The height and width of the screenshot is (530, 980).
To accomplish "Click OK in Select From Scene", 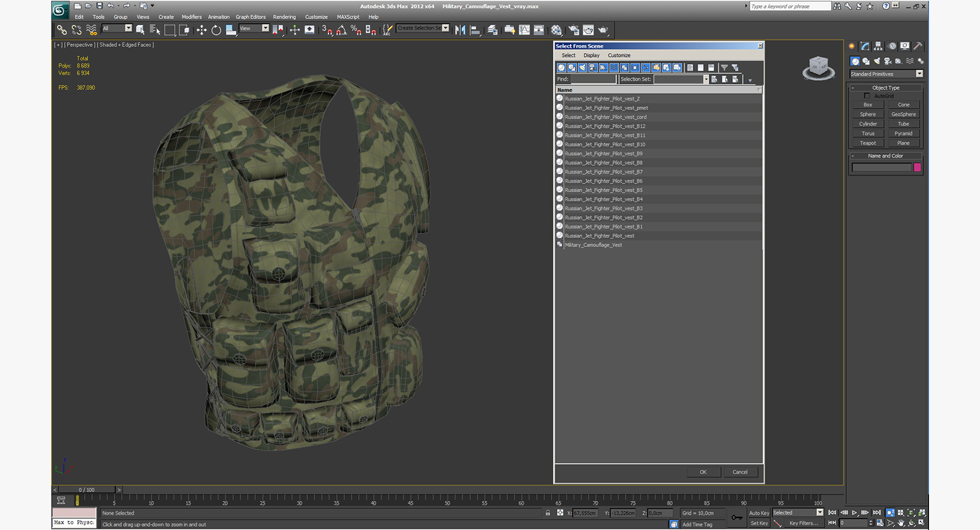I will coord(703,472).
